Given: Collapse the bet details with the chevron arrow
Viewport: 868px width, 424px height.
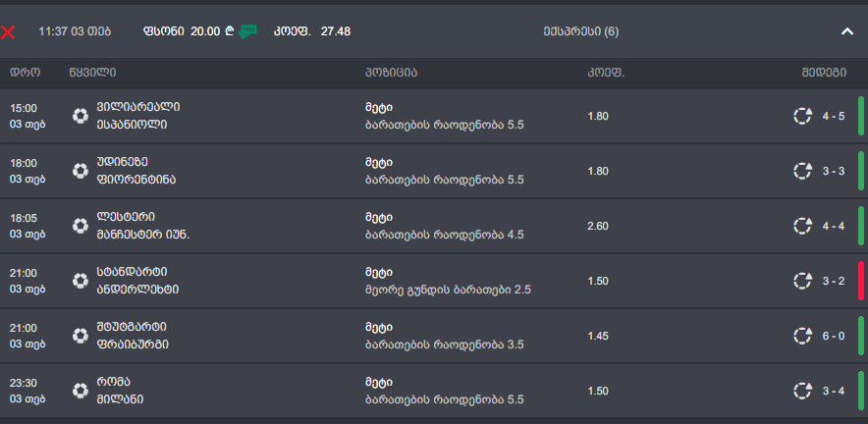Looking at the screenshot, I should click(847, 31).
